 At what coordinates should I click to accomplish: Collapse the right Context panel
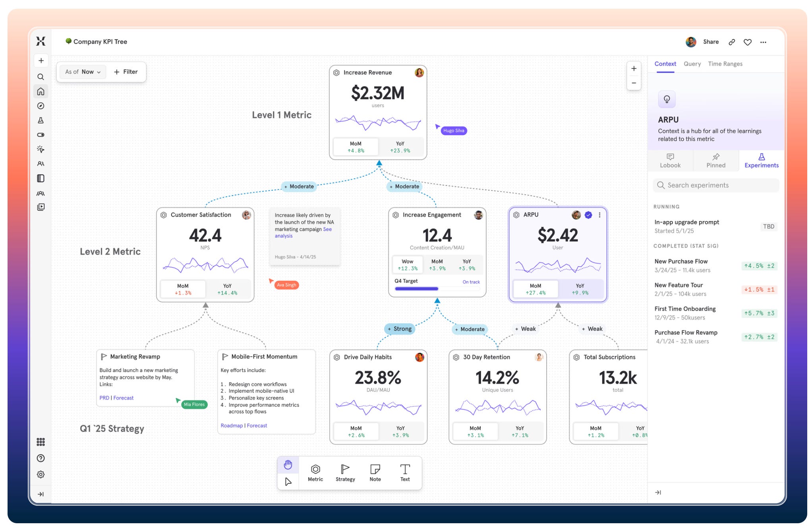point(658,492)
